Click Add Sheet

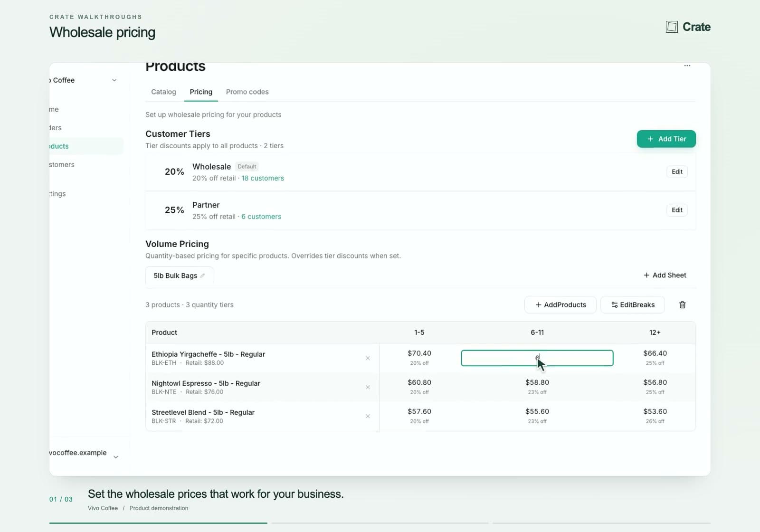tap(665, 275)
